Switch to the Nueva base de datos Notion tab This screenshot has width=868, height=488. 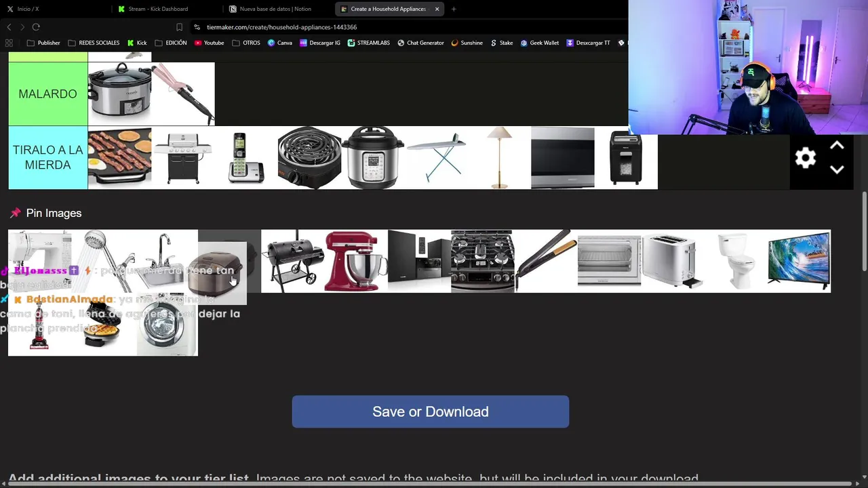278,9
